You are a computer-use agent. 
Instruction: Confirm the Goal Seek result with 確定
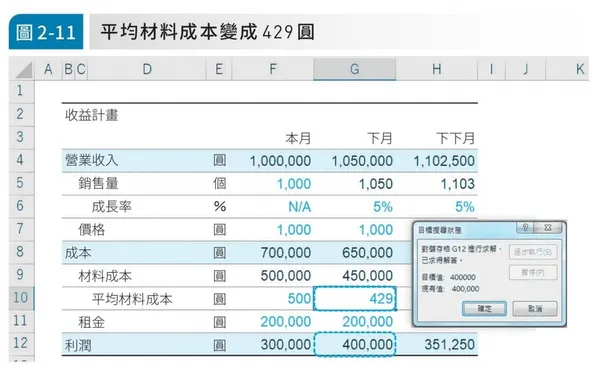tap(484, 308)
